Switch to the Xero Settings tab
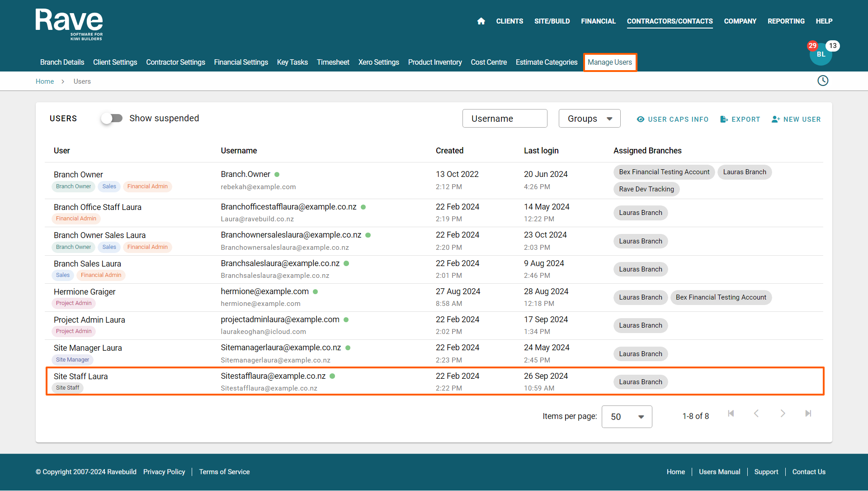 378,62
